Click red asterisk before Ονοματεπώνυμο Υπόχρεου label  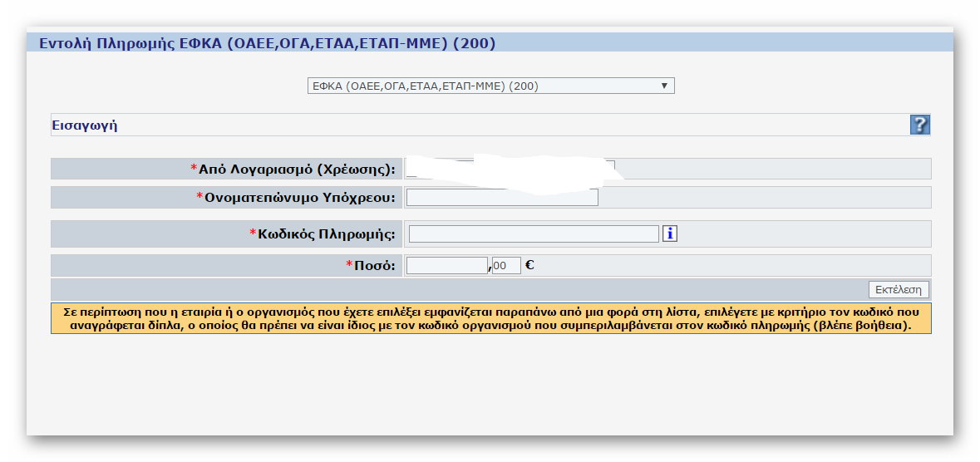click(x=199, y=197)
